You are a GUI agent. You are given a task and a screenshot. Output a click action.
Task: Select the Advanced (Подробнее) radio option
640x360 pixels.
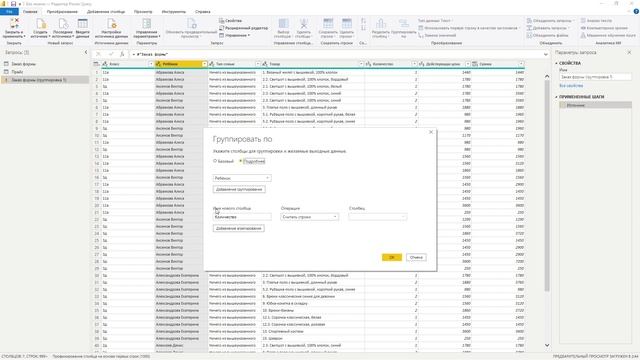point(252,161)
